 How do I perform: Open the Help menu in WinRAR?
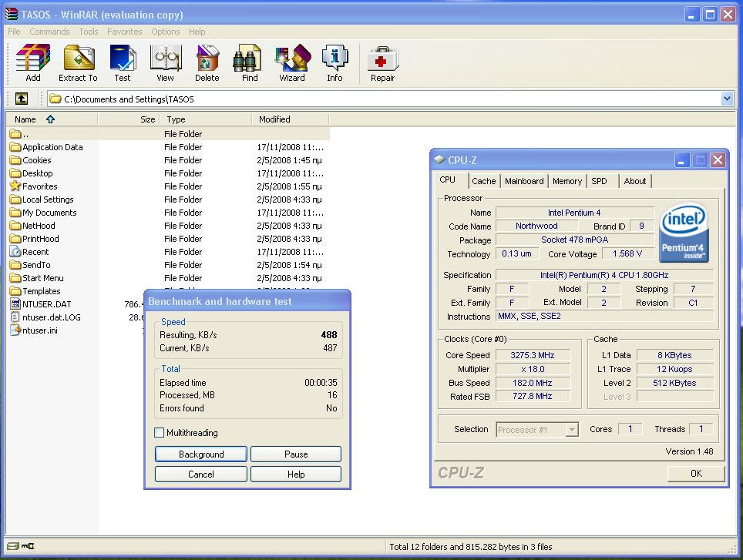click(x=197, y=32)
